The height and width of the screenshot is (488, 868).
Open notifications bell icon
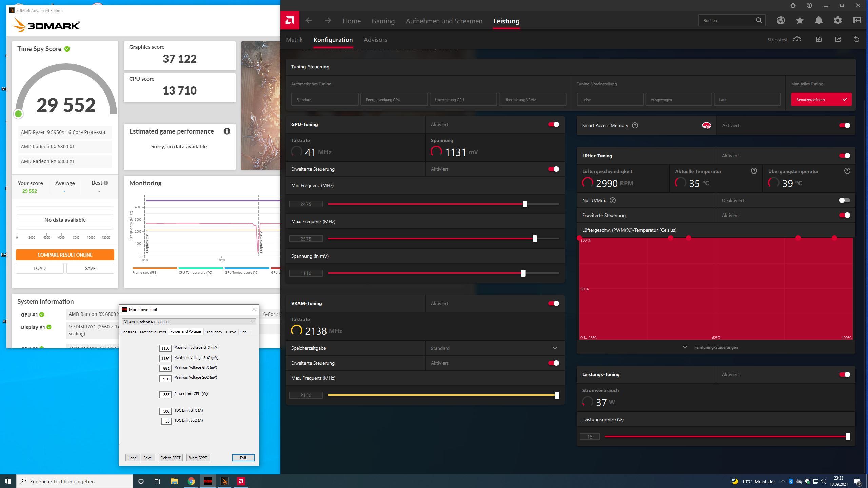(x=819, y=20)
